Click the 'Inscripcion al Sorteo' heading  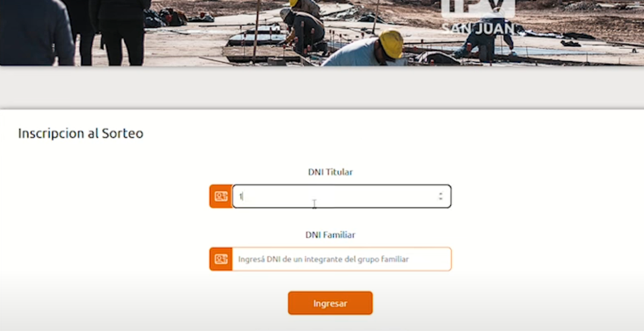[x=80, y=133]
